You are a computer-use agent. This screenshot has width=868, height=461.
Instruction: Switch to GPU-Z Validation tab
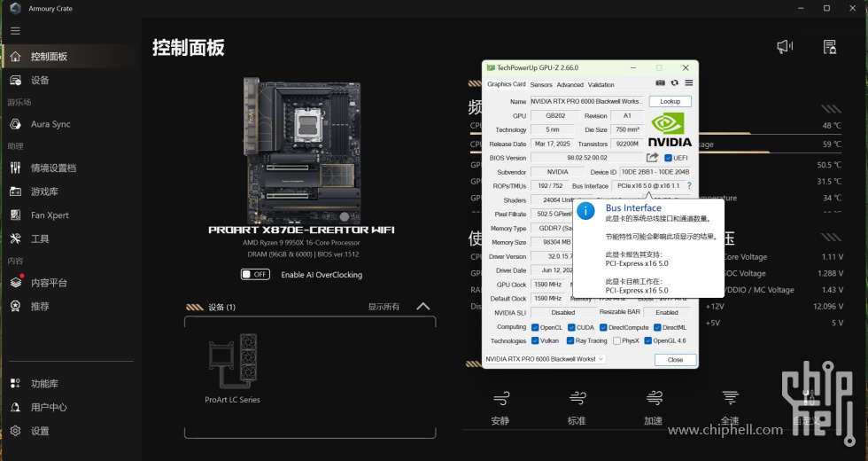point(601,85)
